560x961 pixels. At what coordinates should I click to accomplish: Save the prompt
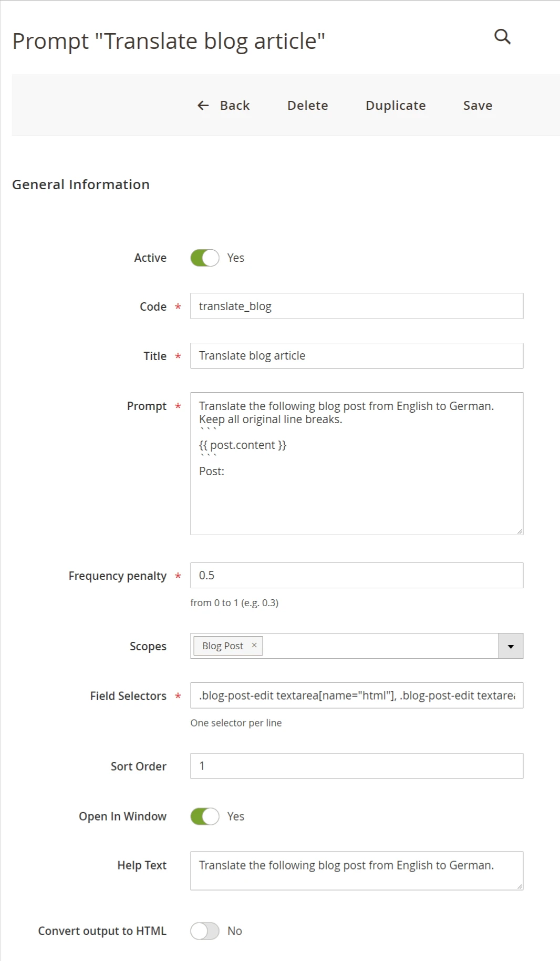[478, 106]
